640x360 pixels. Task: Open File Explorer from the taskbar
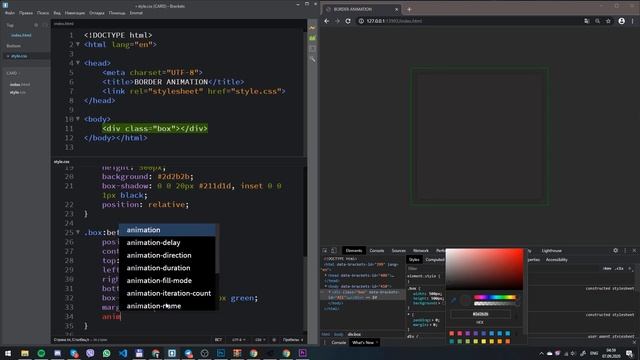pos(25,353)
